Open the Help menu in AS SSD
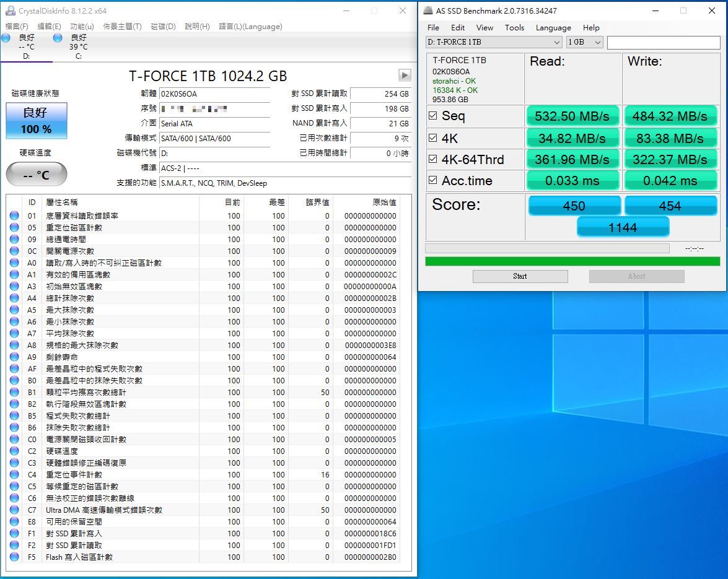The image size is (728, 579). [591, 28]
